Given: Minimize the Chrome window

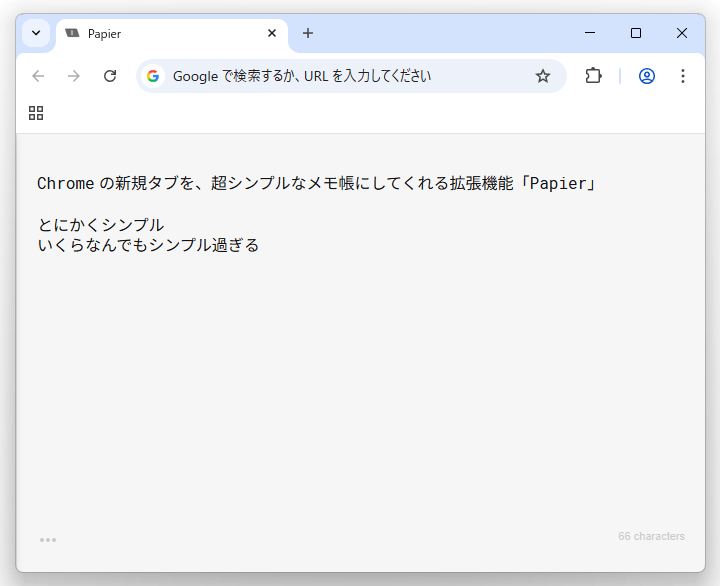Looking at the screenshot, I should point(590,33).
